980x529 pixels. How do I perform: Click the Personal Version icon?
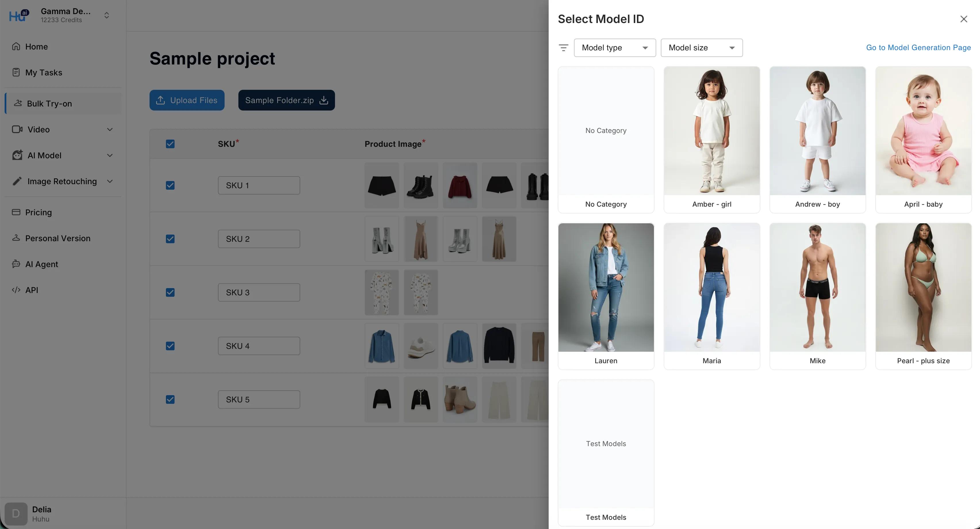(16, 238)
